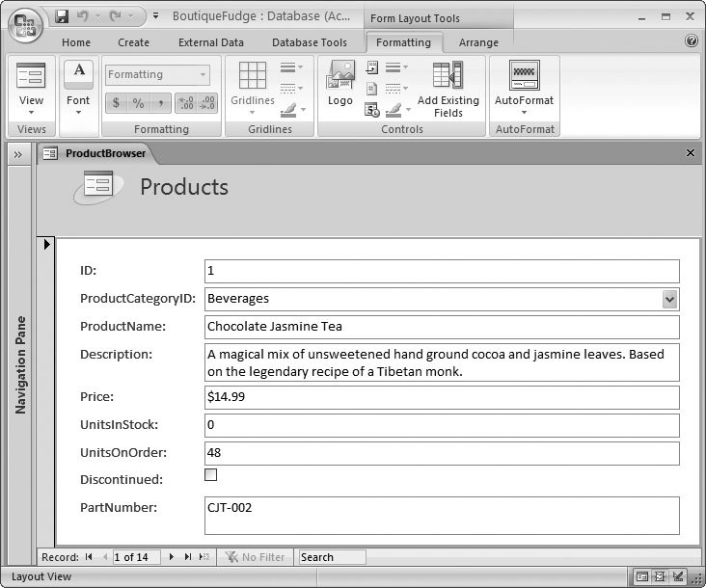This screenshot has width=706, height=588.
Task: Click the Gridlines icon
Action: click(x=253, y=82)
